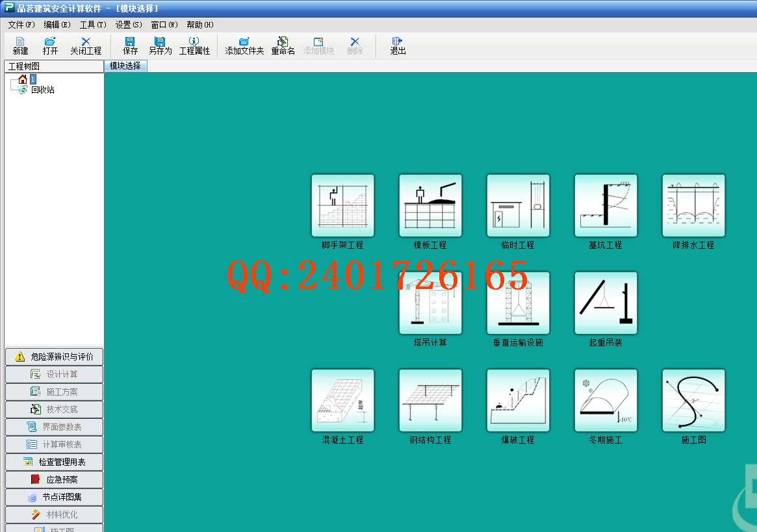Open the 设置 settings menu
This screenshot has width=757, height=532.
[128, 25]
